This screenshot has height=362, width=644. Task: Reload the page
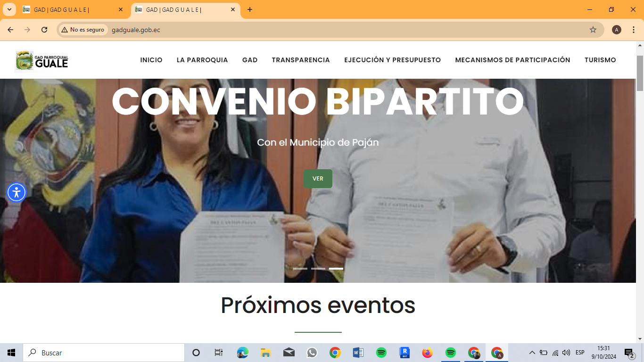click(44, 30)
